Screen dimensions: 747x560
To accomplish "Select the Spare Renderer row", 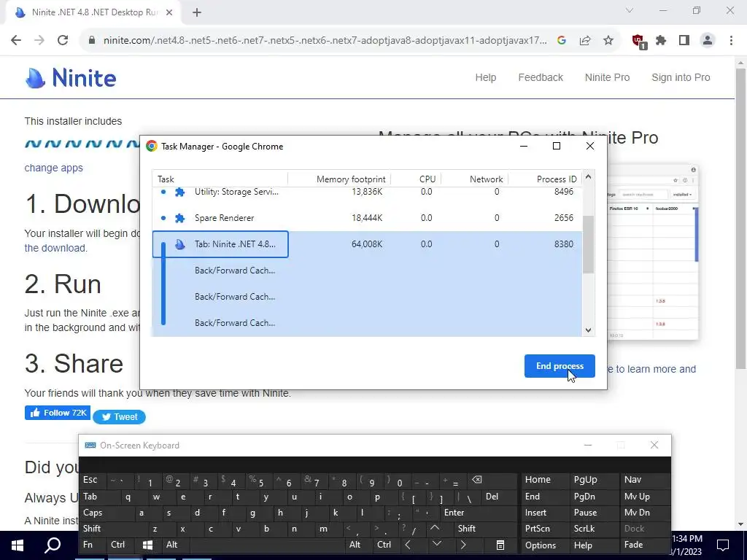I will pyautogui.click(x=367, y=217).
